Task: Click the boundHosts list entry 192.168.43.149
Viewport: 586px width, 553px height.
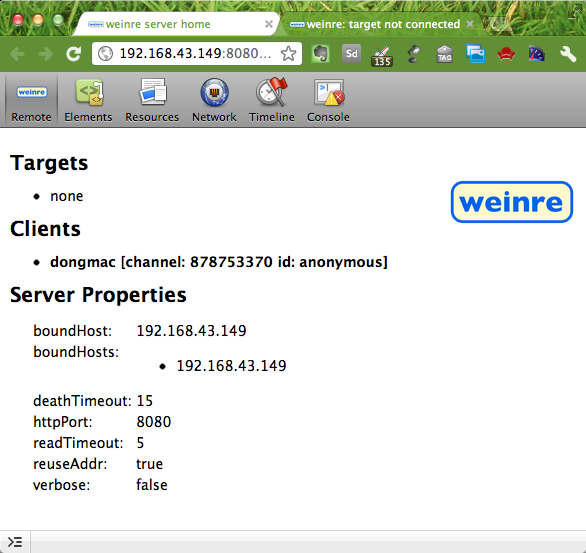Action: click(x=231, y=366)
